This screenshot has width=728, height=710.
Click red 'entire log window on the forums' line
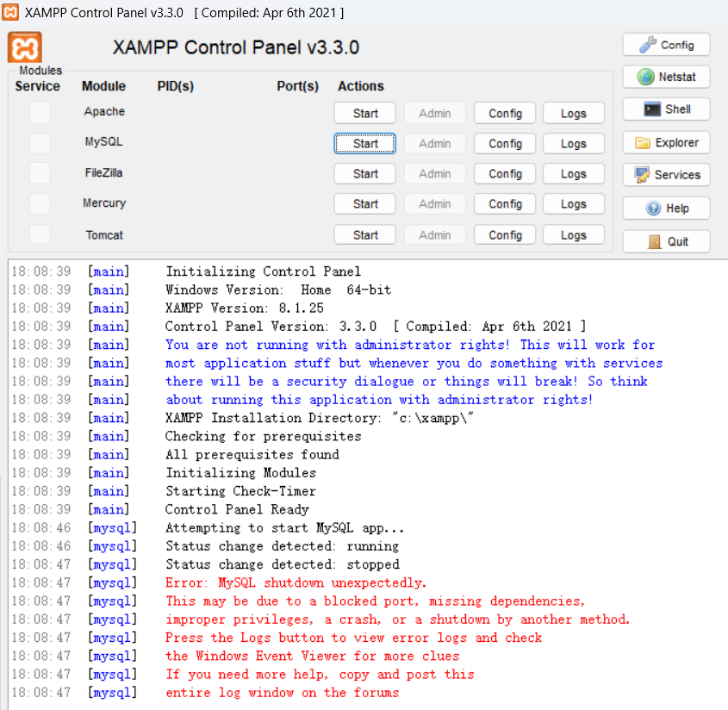point(283,693)
